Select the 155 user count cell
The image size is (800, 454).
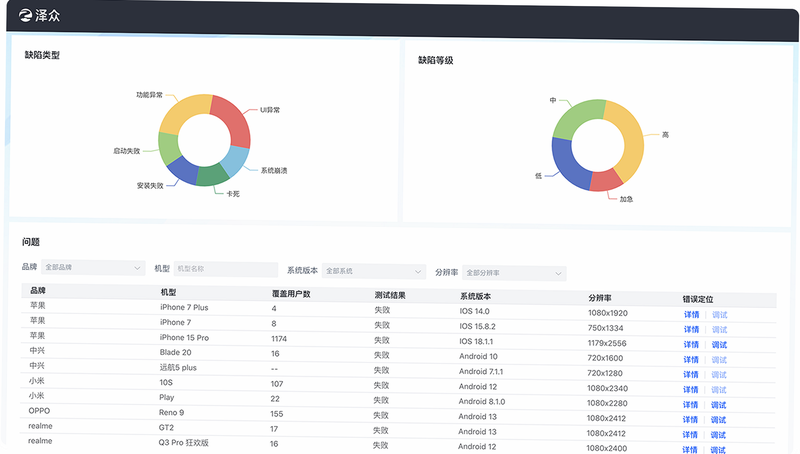click(277, 414)
